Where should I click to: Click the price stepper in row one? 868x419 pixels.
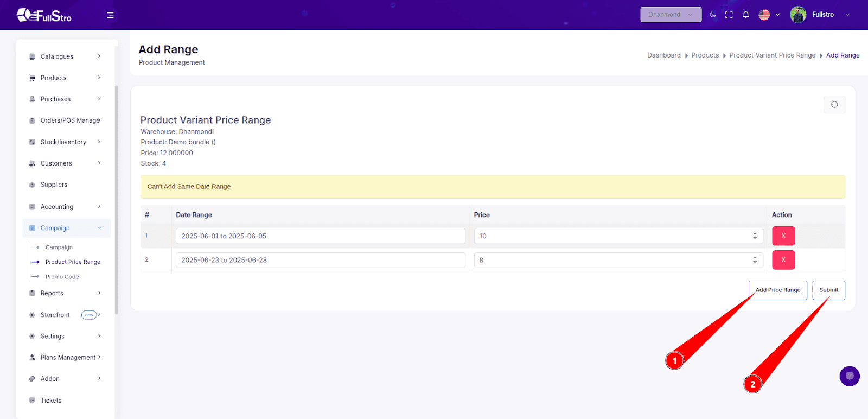point(755,236)
